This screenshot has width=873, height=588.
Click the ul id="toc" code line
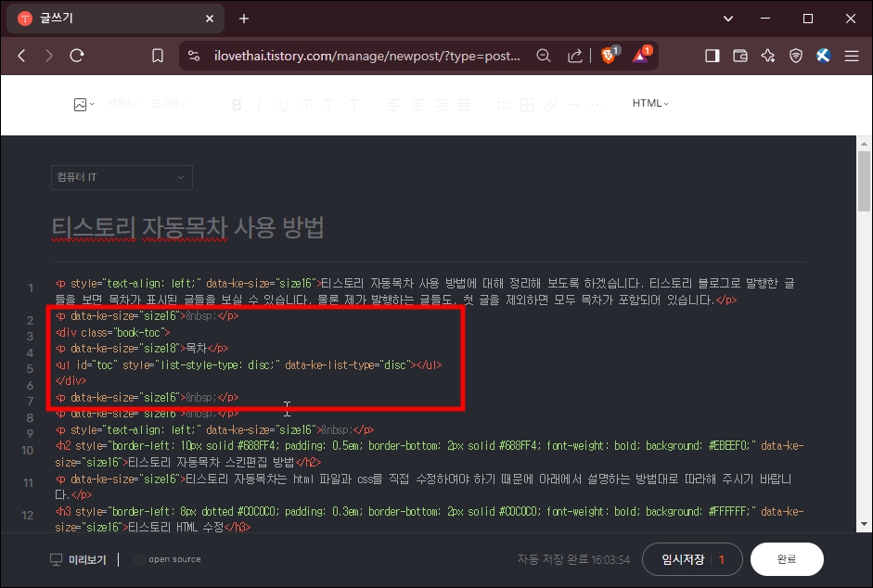click(x=249, y=365)
